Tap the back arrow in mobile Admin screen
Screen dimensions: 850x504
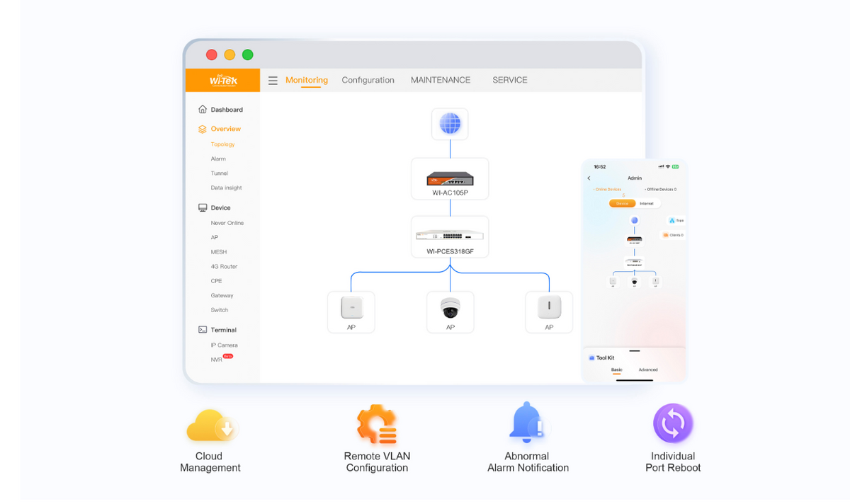[x=589, y=178]
